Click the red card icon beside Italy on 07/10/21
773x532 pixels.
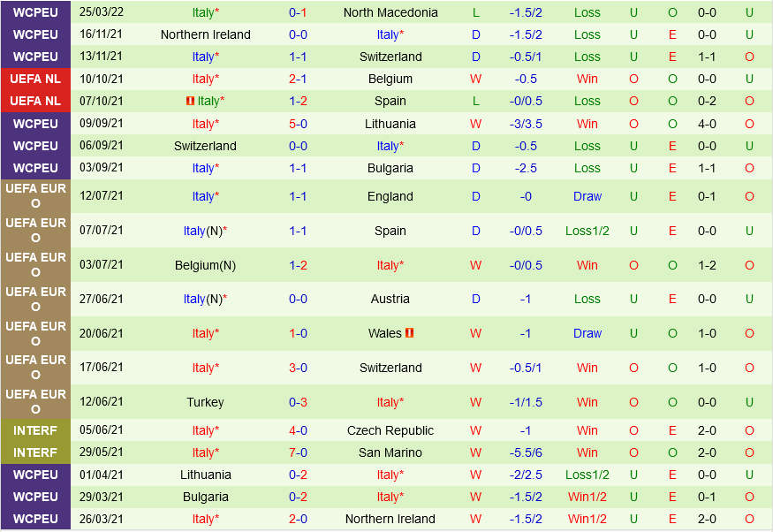click(x=189, y=102)
